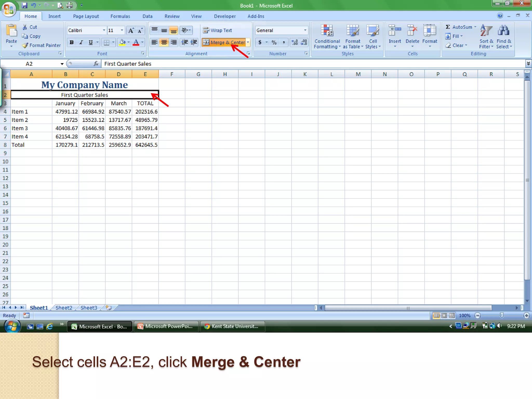Image resolution: width=532 pixels, height=399 pixels.
Task: Activate Format Painter
Action: coord(42,45)
